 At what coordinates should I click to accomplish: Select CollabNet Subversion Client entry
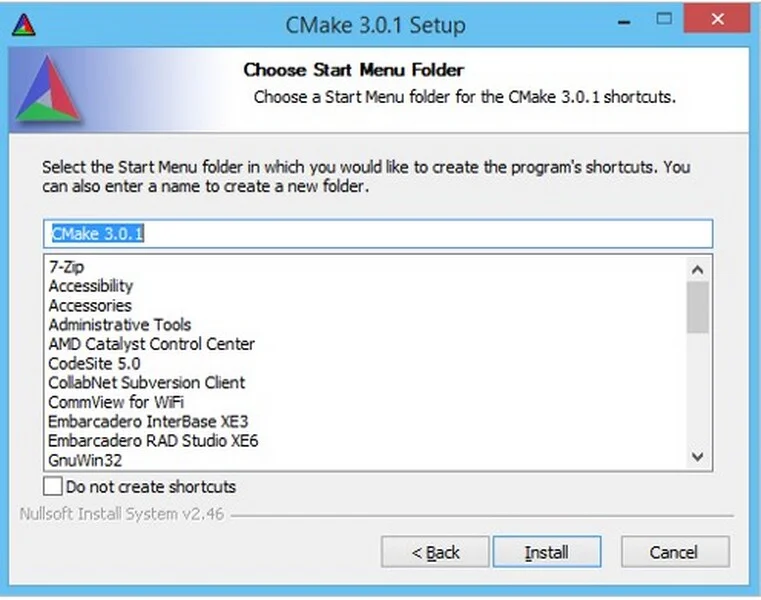(x=147, y=383)
